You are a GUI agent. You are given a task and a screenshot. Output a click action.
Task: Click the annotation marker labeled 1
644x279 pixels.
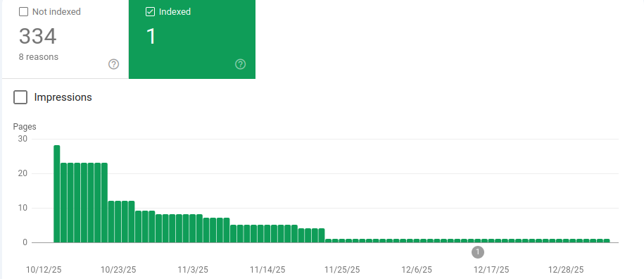[x=478, y=252]
